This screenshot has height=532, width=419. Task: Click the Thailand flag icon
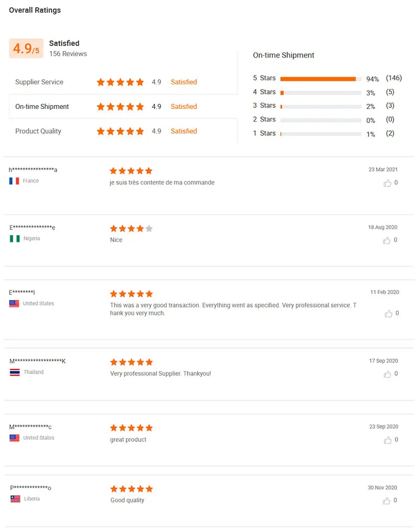point(15,372)
